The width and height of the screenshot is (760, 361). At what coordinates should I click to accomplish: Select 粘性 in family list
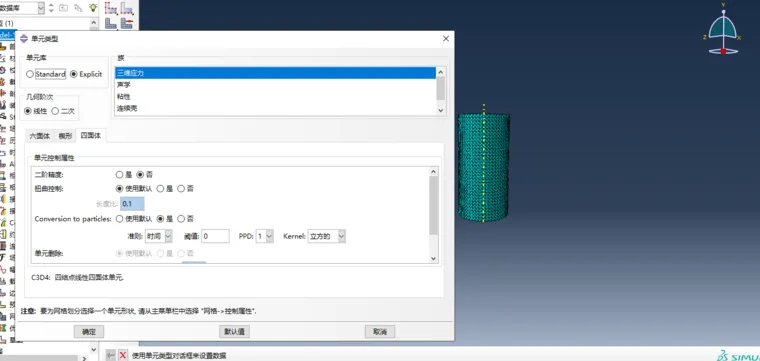275,96
